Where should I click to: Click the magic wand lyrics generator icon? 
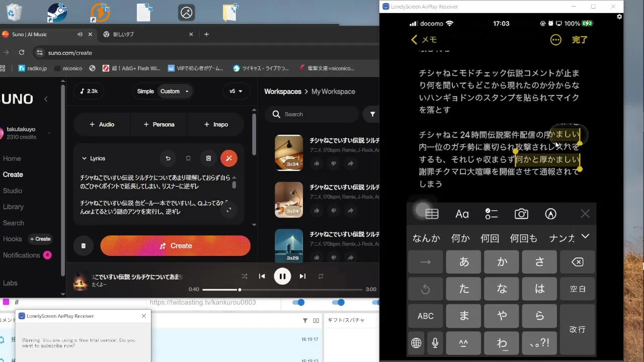(229, 158)
